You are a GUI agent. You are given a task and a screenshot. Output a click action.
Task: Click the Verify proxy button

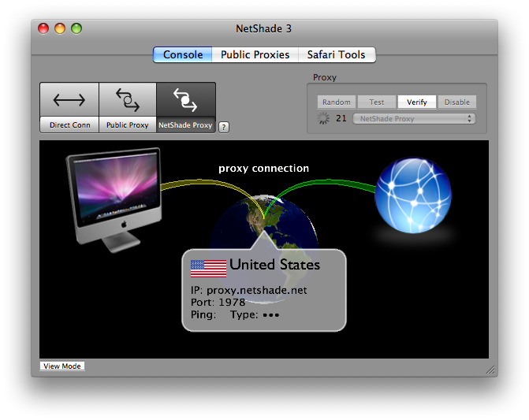tap(416, 102)
